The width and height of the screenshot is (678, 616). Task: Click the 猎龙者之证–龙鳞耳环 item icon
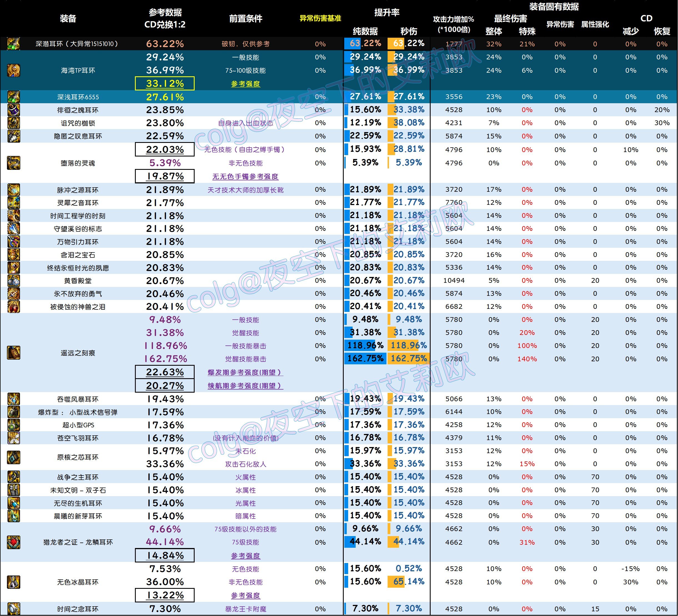[x=13, y=542]
